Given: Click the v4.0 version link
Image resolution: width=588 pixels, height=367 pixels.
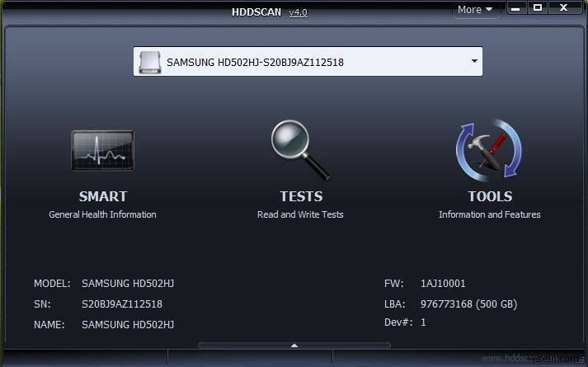Looking at the screenshot, I should 299,12.
